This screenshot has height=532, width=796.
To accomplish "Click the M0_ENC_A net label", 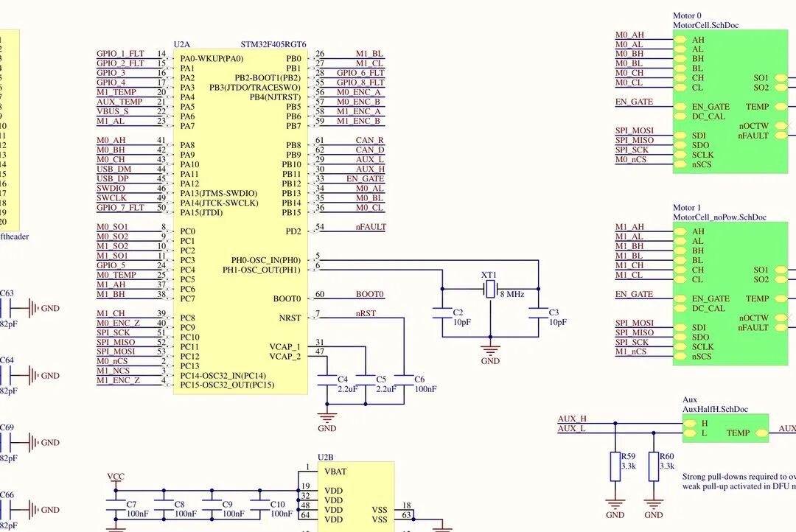I will [358, 92].
